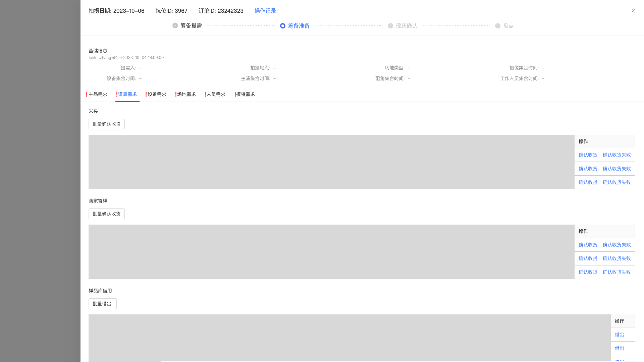Click 批量确认收货 button under 商家寄样
The image size is (644, 362).
coord(106,214)
